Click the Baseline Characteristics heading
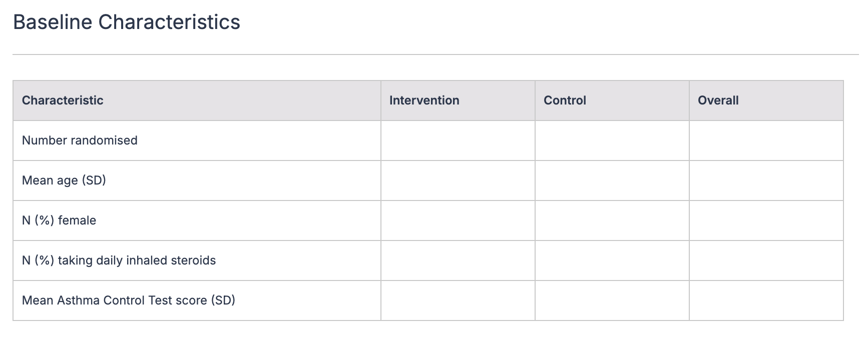This screenshot has height=339, width=868. [127, 22]
